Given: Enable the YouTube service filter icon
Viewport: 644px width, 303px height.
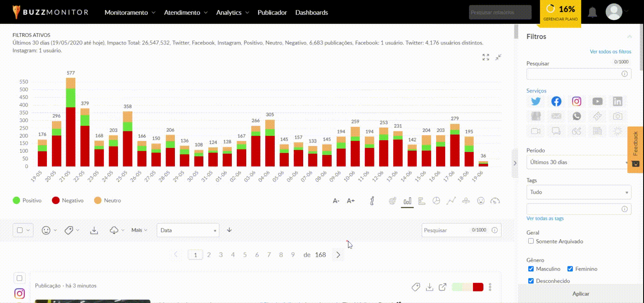Looking at the screenshot, I should click(x=597, y=102).
